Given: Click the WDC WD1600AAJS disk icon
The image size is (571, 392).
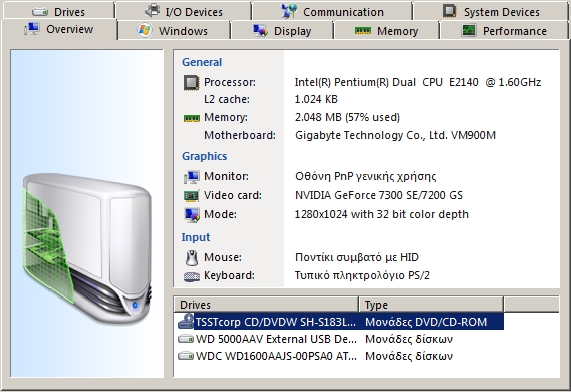Looking at the screenshot, I should tap(186, 356).
